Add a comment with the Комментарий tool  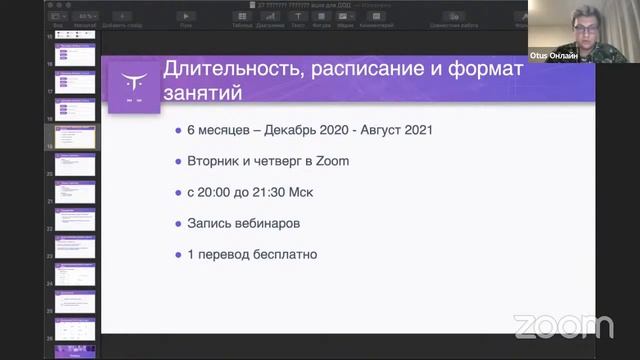tap(376, 16)
